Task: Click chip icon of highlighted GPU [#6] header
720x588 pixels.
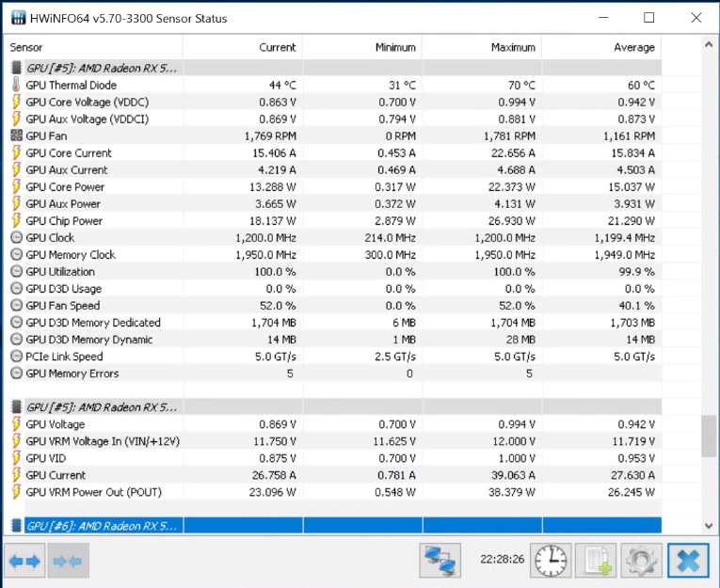Action: [x=16, y=526]
